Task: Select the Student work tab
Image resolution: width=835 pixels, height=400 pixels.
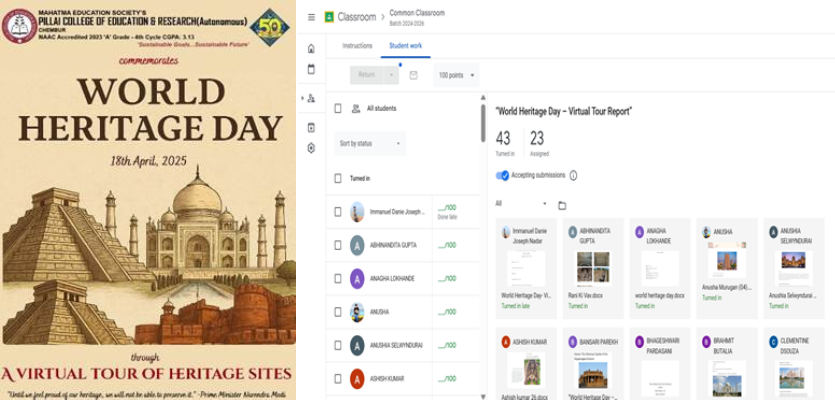Action: coord(405,46)
